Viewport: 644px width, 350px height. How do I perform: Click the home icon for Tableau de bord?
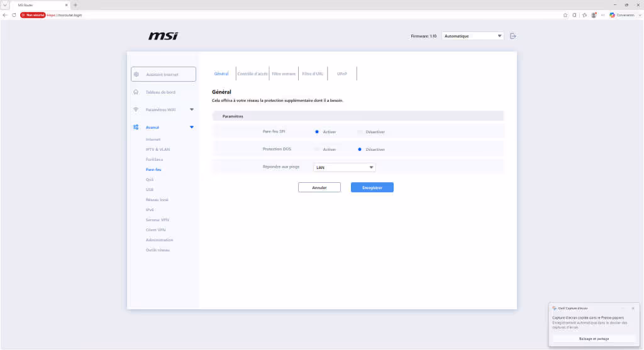[136, 92]
